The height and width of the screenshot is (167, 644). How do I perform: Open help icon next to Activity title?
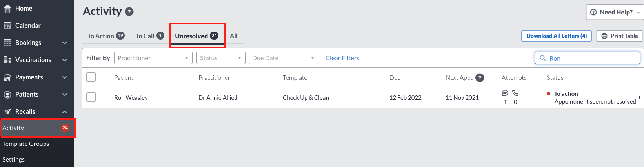pos(129,12)
